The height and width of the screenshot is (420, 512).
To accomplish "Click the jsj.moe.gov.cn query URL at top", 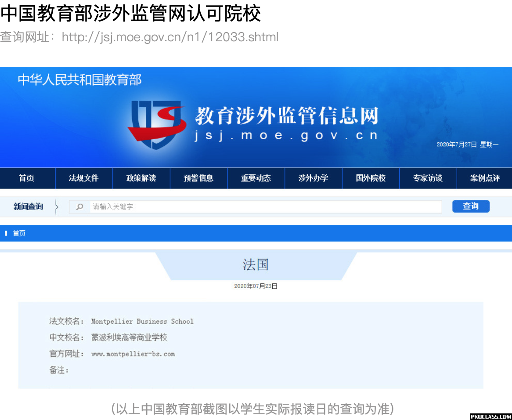I will coord(170,37).
